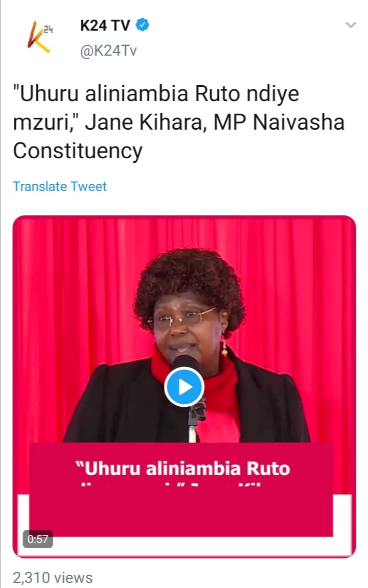The image size is (368, 588).
Task: Click the word "Constituency" in the tweet
Action: (78, 151)
